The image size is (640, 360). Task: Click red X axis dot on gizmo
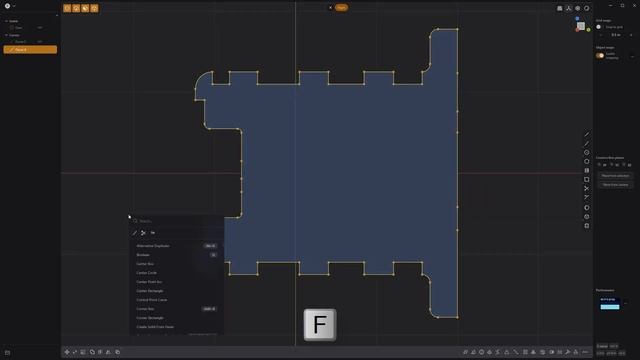577,30
